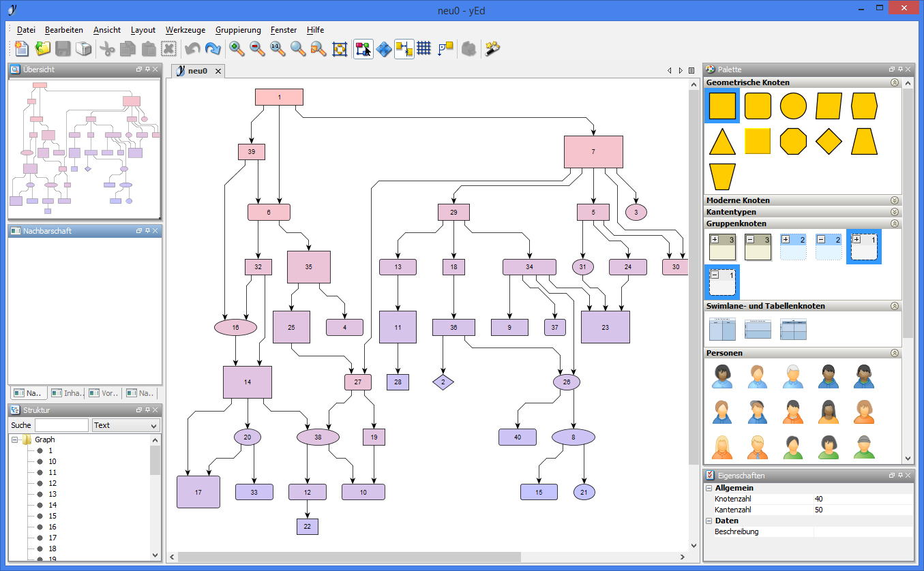Image resolution: width=924 pixels, height=571 pixels.
Task: Select the circle shape in the Palette
Action: click(x=793, y=106)
